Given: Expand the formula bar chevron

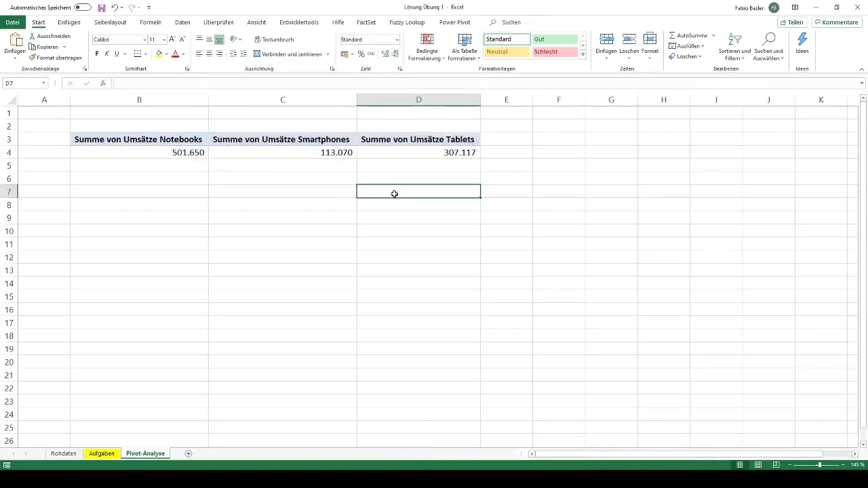Looking at the screenshot, I should [862, 83].
